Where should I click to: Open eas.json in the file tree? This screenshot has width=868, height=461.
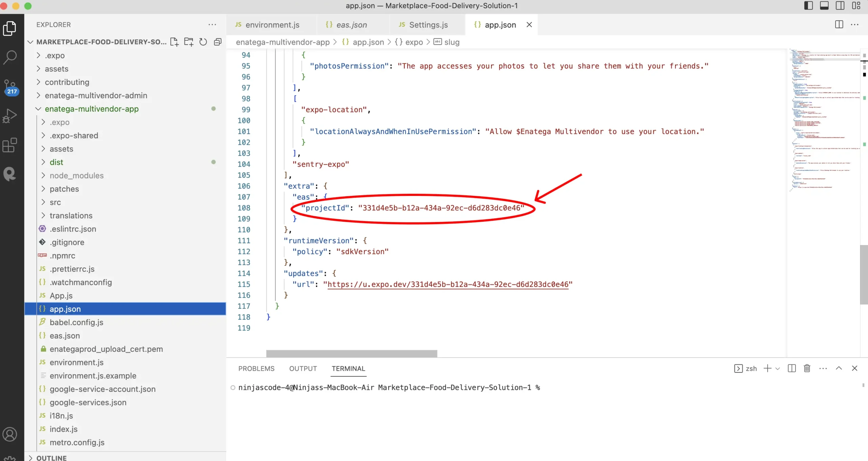64,336
